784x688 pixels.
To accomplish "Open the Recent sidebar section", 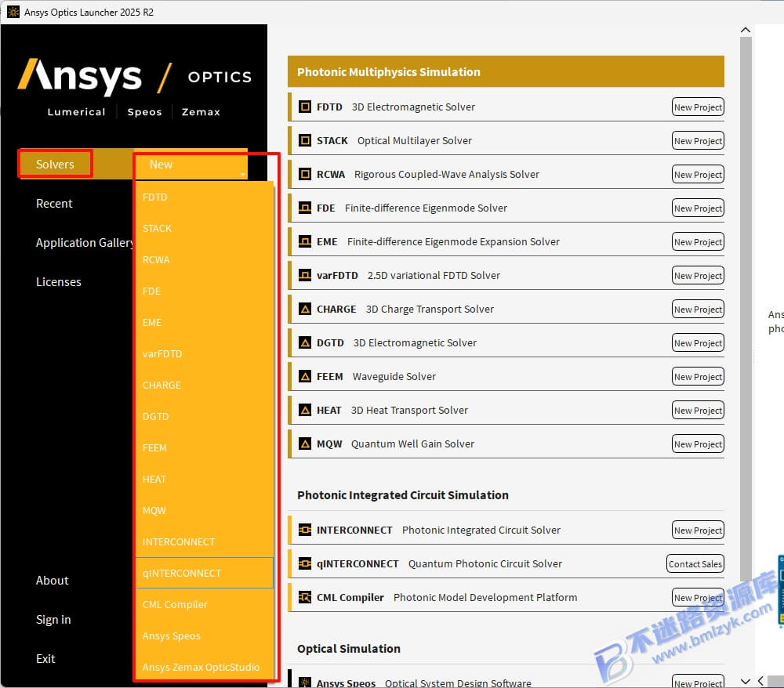I will pyautogui.click(x=54, y=204).
